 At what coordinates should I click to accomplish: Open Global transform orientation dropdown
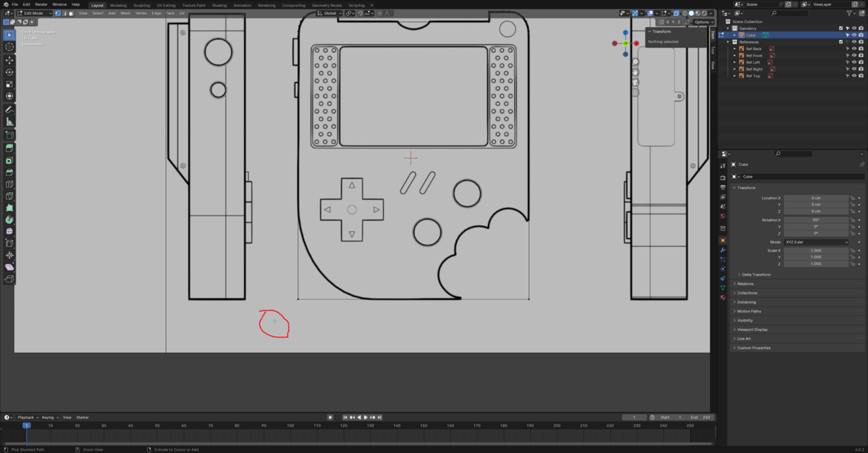tap(330, 13)
